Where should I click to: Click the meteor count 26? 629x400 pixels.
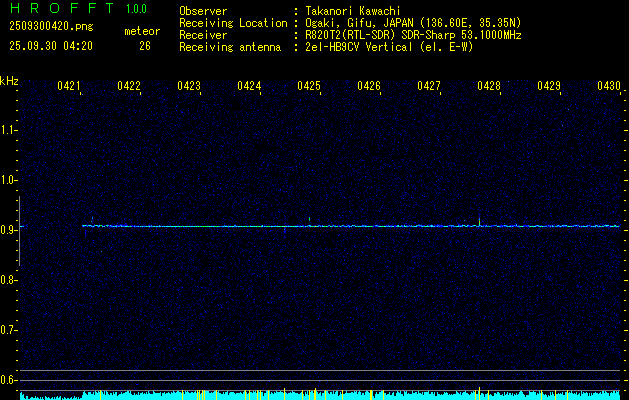point(145,46)
